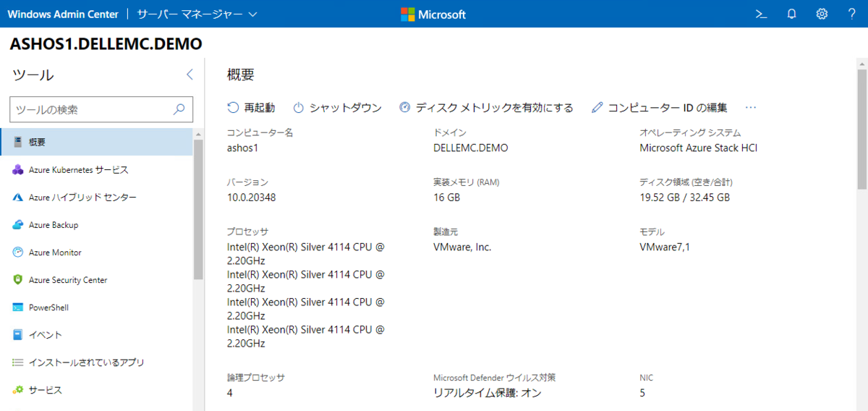Click the ツール panel heading
This screenshot has height=411, width=868.
33,75
